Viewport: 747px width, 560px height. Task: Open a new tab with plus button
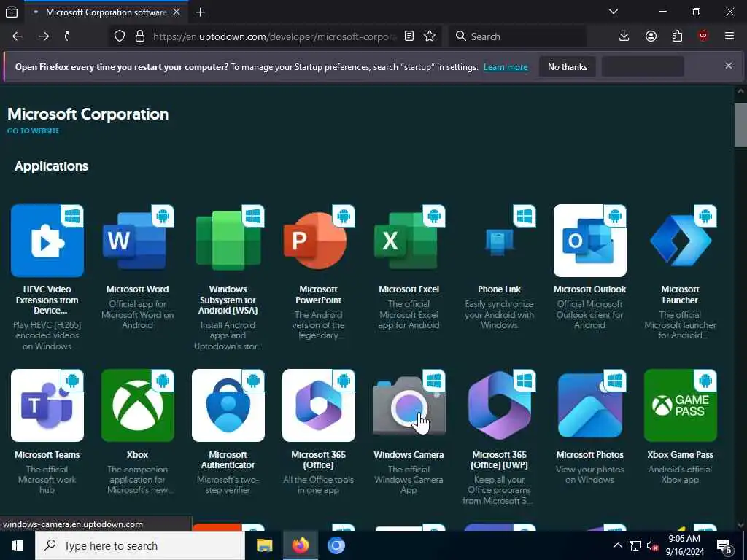(200, 12)
